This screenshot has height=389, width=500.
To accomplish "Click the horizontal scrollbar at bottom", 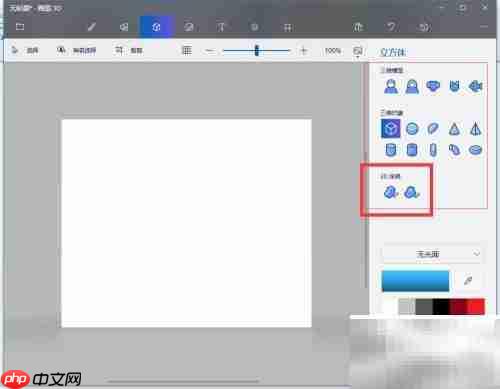I will point(183,381).
